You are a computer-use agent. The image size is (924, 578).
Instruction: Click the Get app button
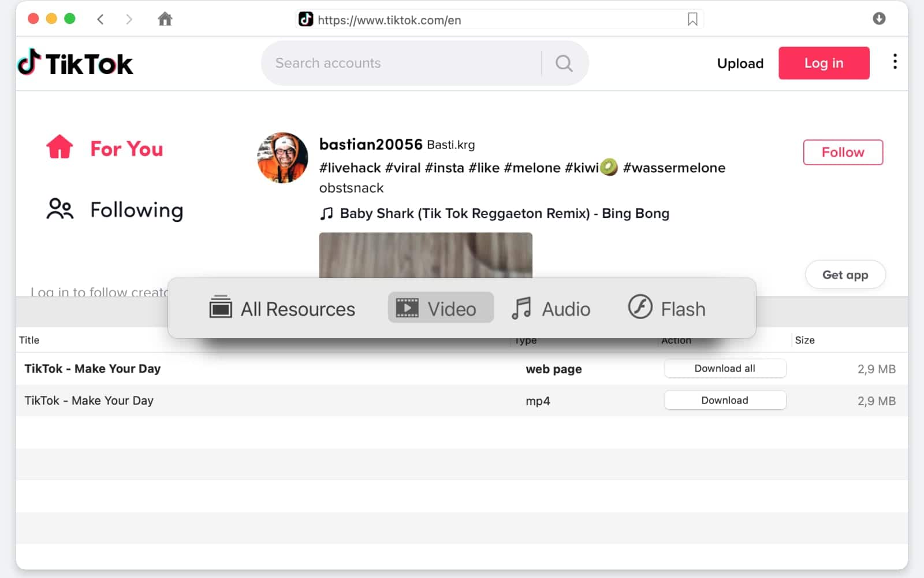845,275
